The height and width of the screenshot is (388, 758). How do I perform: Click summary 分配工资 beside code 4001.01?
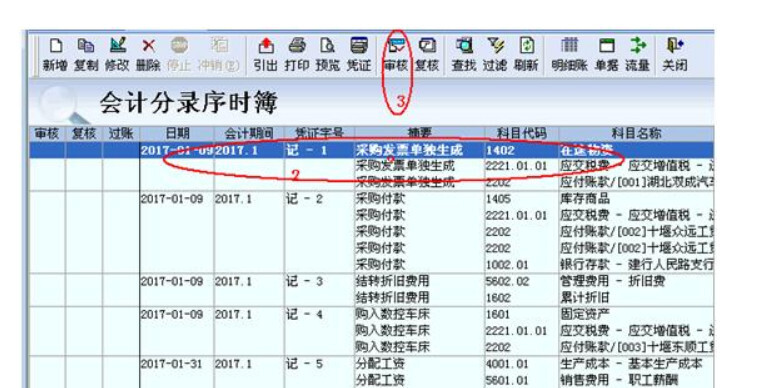(380, 364)
